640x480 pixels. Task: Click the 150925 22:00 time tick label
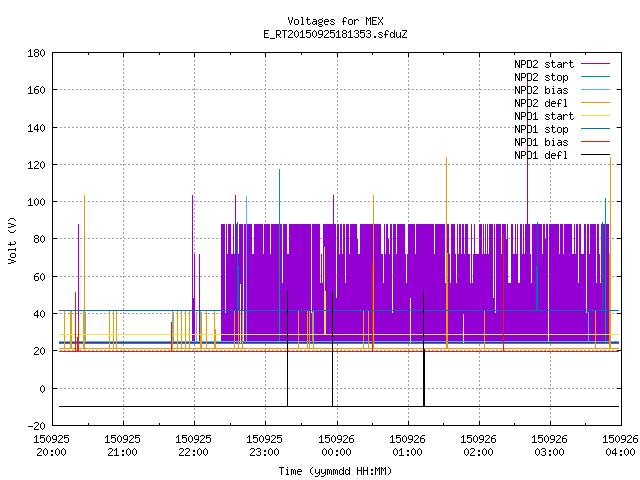[193, 445]
